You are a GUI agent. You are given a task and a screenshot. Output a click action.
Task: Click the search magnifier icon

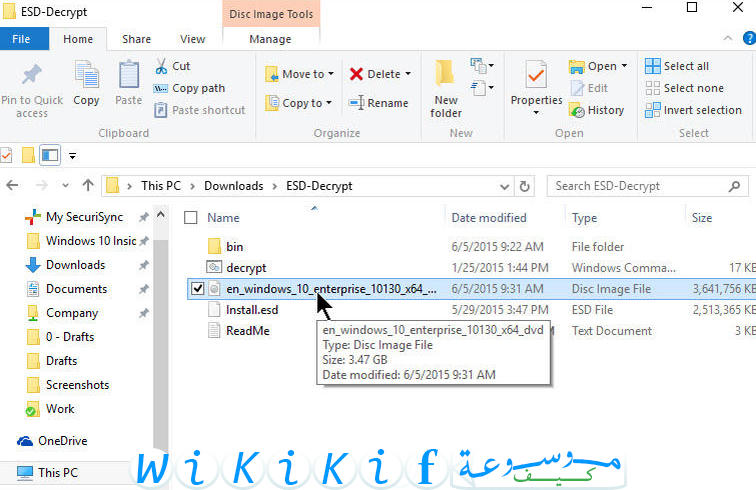[x=734, y=186]
